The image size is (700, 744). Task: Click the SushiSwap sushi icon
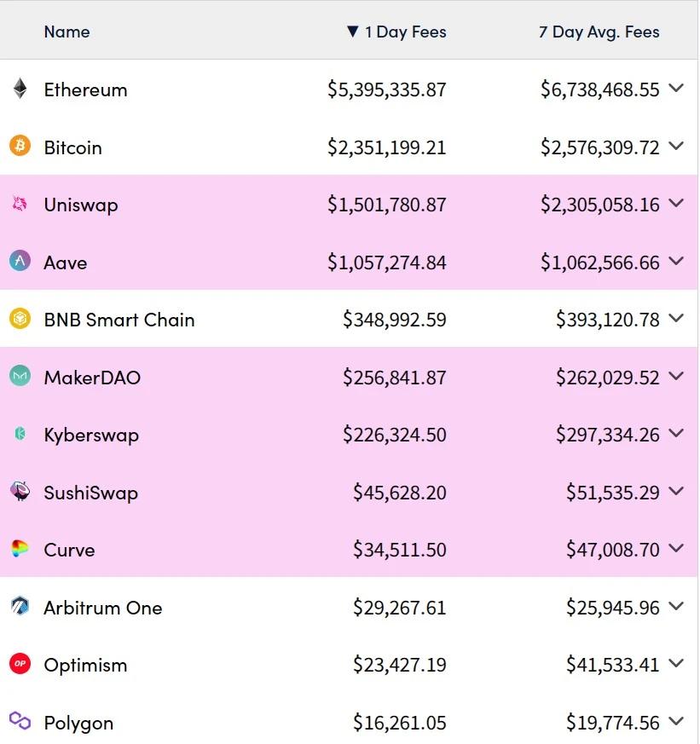pyautogui.click(x=19, y=492)
